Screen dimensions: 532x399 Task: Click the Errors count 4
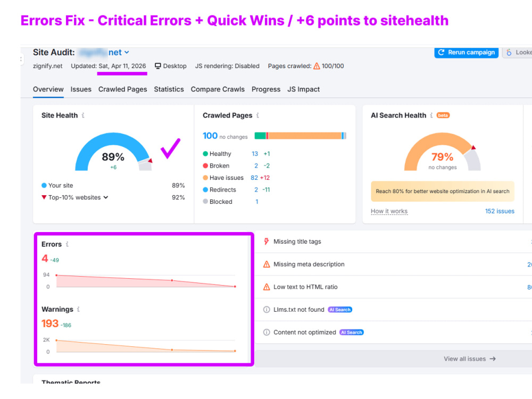(45, 259)
